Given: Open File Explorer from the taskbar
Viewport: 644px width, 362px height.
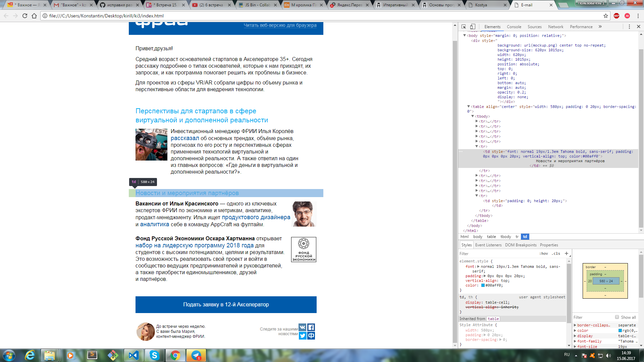Looking at the screenshot, I should [50, 355].
